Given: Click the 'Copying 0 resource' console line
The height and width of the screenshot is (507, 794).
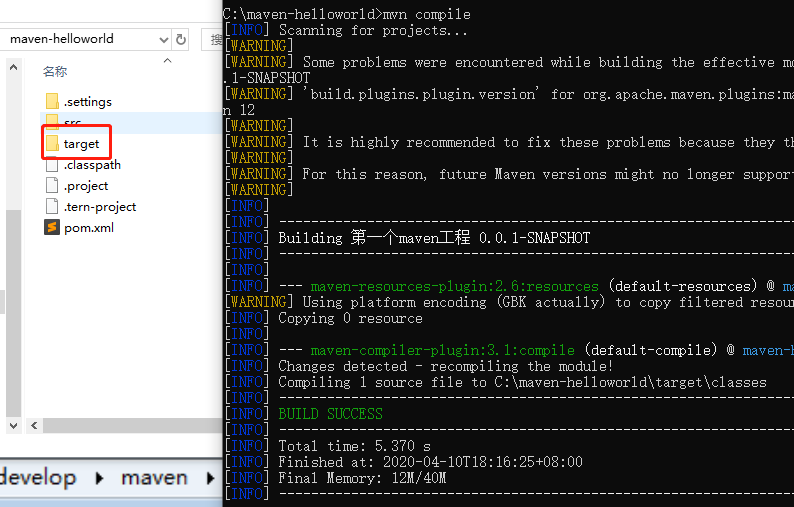Looking at the screenshot, I should tap(350, 318).
